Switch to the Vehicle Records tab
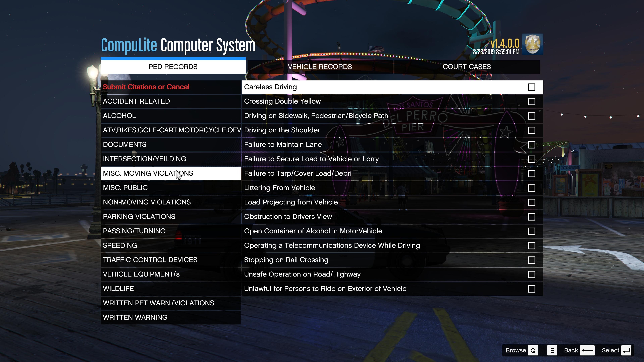644x362 pixels. tap(319, 67)
